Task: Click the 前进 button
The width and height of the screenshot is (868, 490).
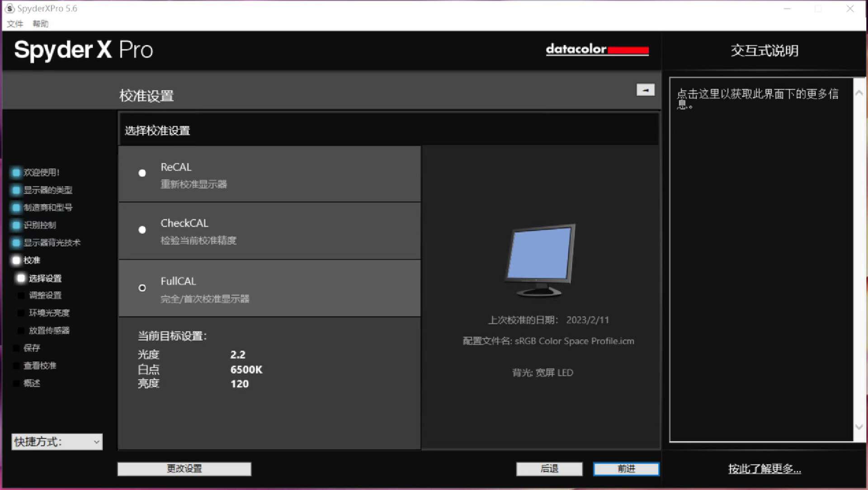Action: [626, 469]
